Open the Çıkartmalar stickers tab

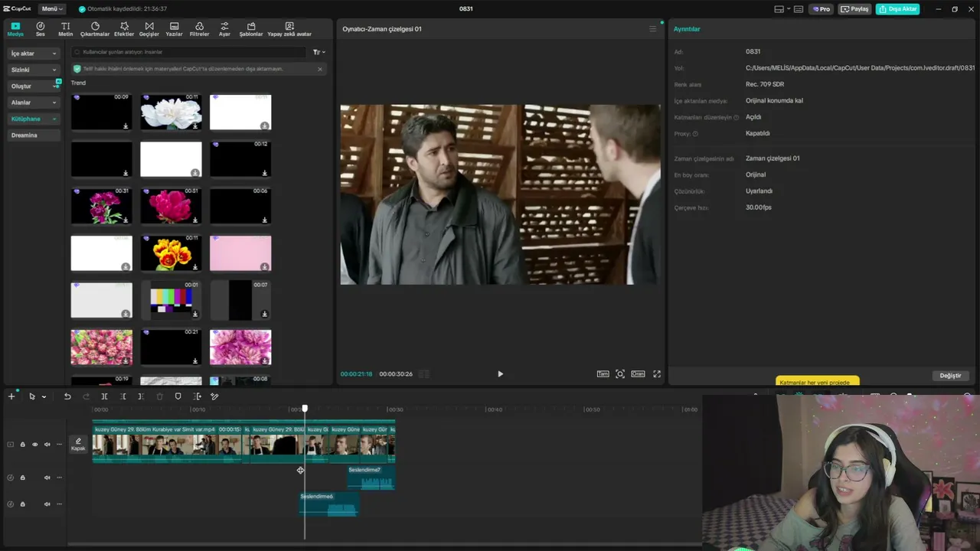pos(95,29)
